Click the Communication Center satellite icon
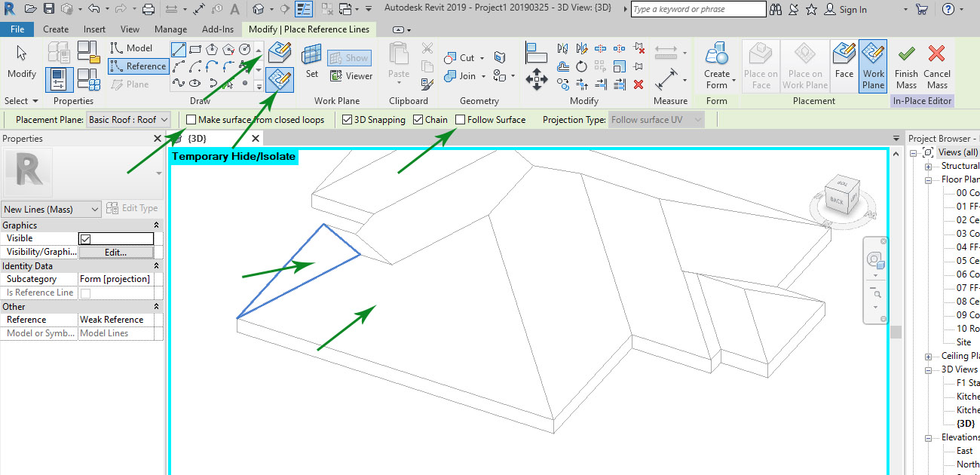This screenshot has width=980, height=475. coord(793,9)
